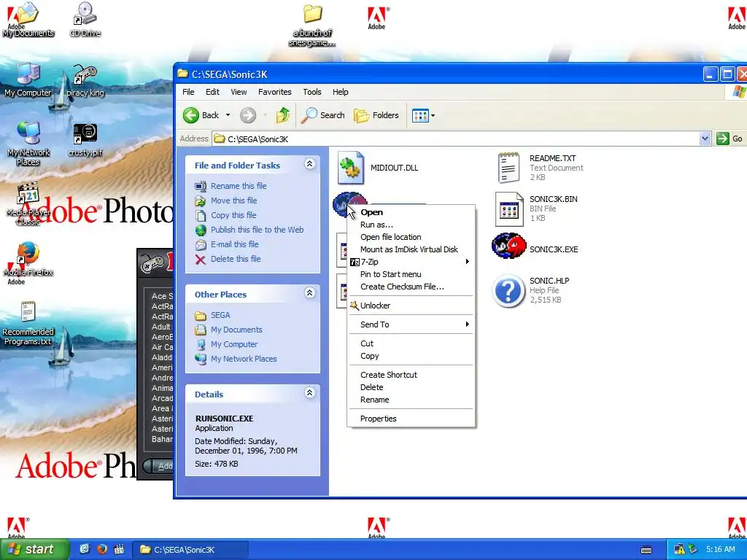Select 'a bunch of snes game...' folder
The height and width of the screenshot is (560, 747).
tap(312, 26)
